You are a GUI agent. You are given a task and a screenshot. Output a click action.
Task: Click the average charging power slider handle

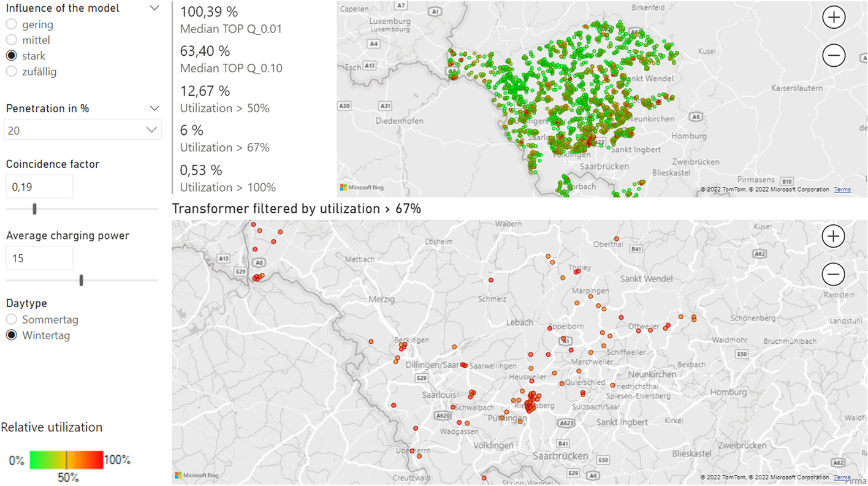[x=81, y=280]
